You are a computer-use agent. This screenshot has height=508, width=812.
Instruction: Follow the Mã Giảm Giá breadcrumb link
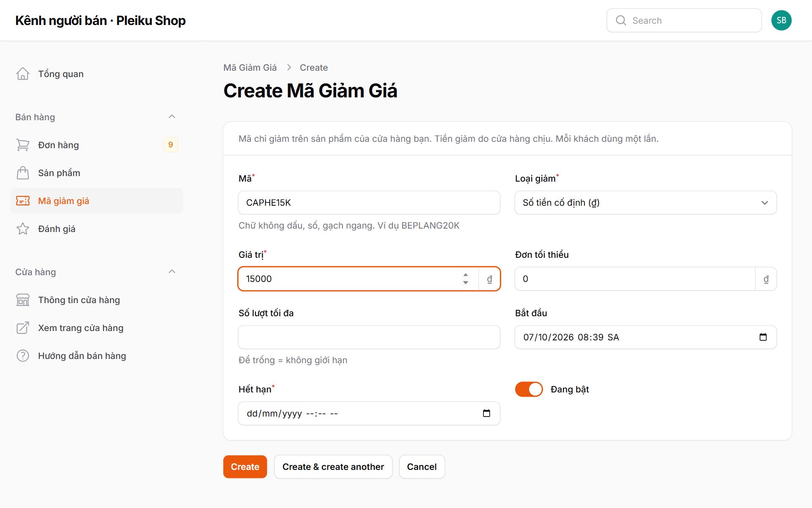pos(250,67)
